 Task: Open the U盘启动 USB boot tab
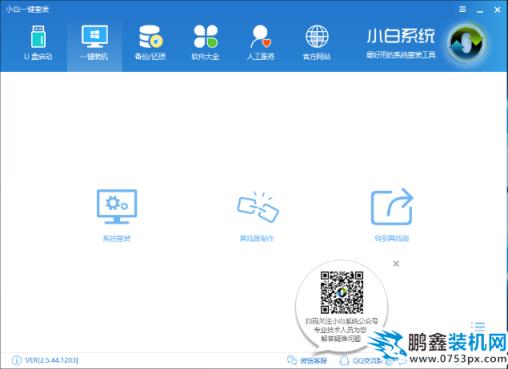(38, 43)
